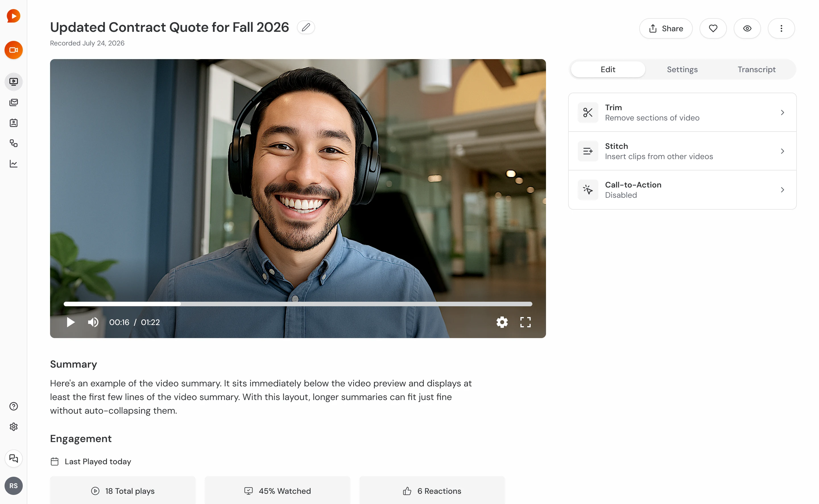Select the Edit tab
This screenshot has height=504, width=819.
pyautogui.click(x=608, y=69)
